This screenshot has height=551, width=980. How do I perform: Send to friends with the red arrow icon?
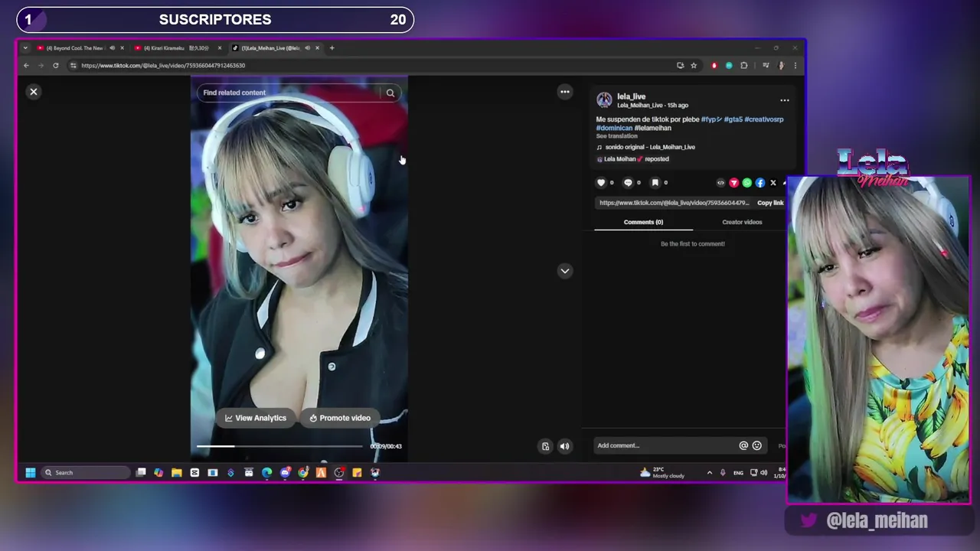(733, 183)
